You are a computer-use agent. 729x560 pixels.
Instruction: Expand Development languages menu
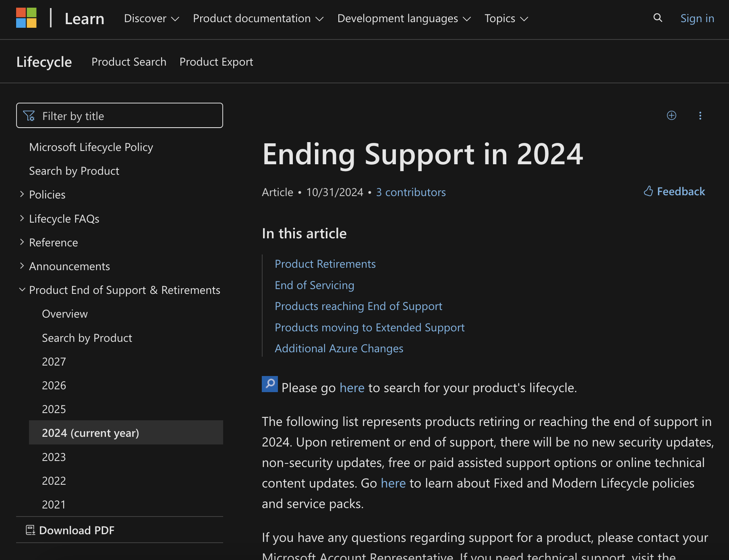404,19
